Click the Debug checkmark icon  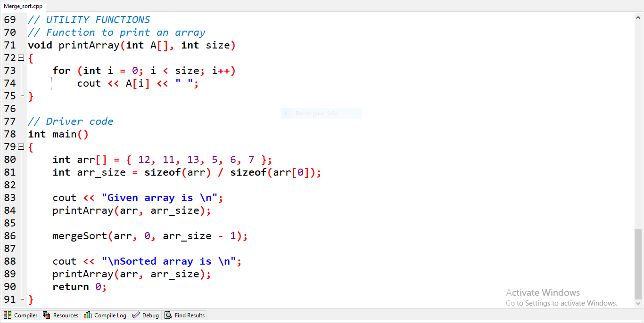(x=136, y=315)
